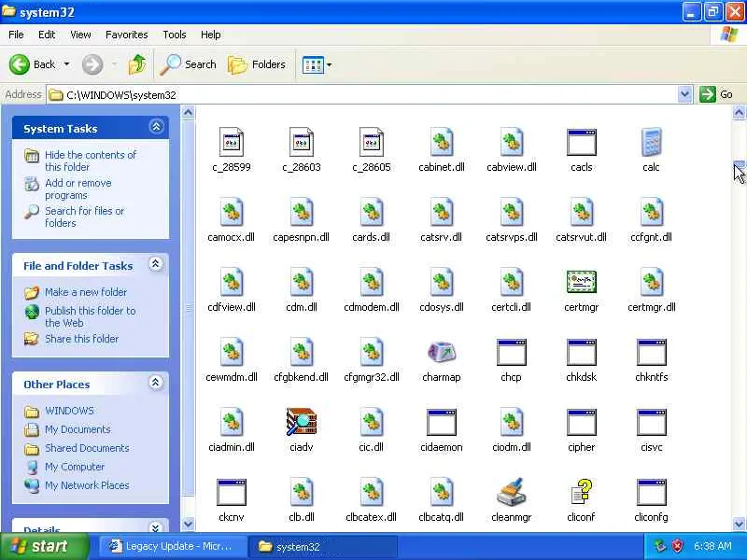Screen dimensions: 747x560
Task: Select the cacls executable icon
Action: (581, 143)
